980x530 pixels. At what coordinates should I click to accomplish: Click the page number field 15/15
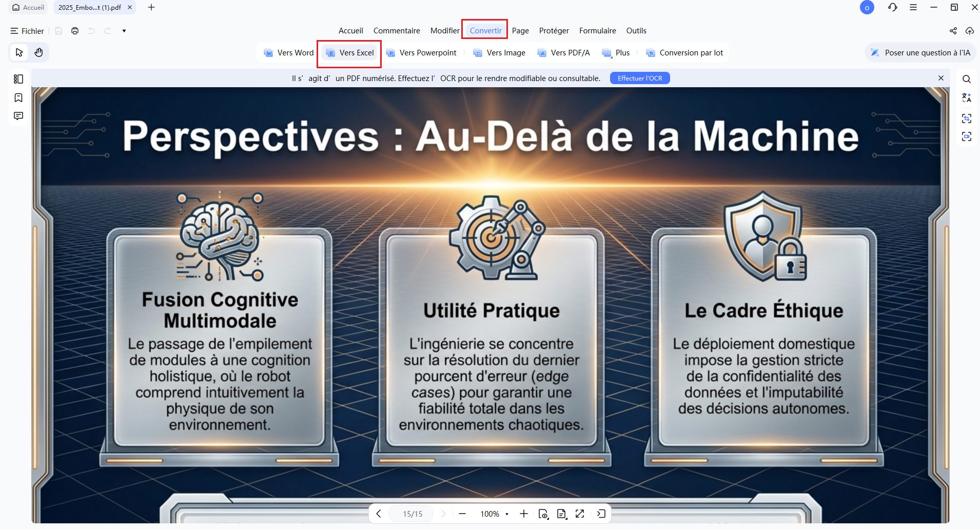(x=413, y=514)
